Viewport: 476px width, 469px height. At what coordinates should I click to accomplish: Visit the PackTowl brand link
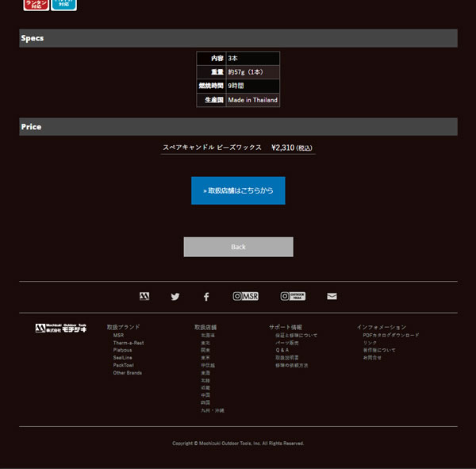124,365
